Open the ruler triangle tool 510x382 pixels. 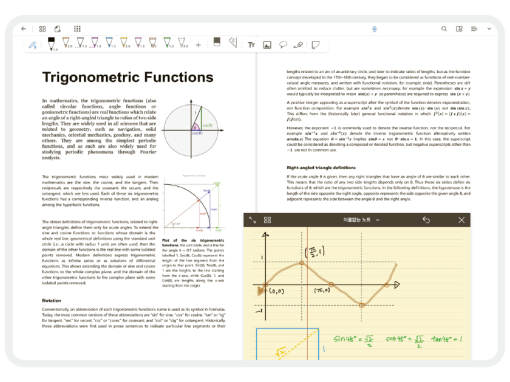pyautogui.click(x=233, y=42)
